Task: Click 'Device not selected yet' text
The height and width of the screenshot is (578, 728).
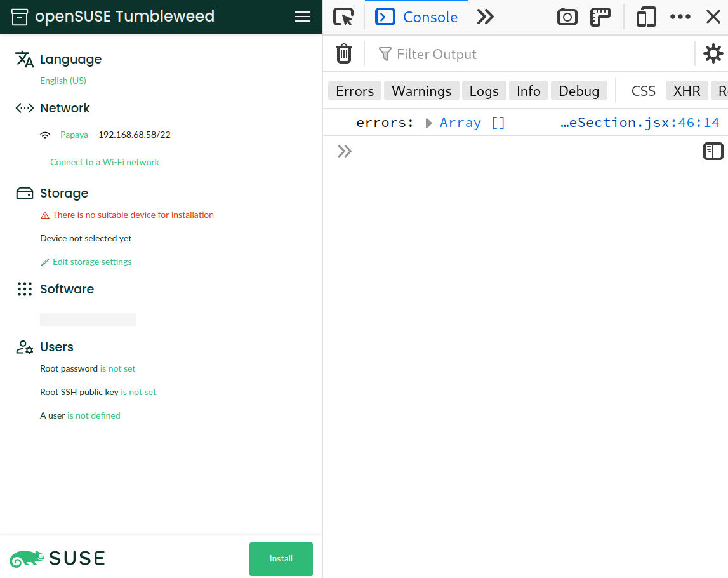Action: (x=86, y=238)
